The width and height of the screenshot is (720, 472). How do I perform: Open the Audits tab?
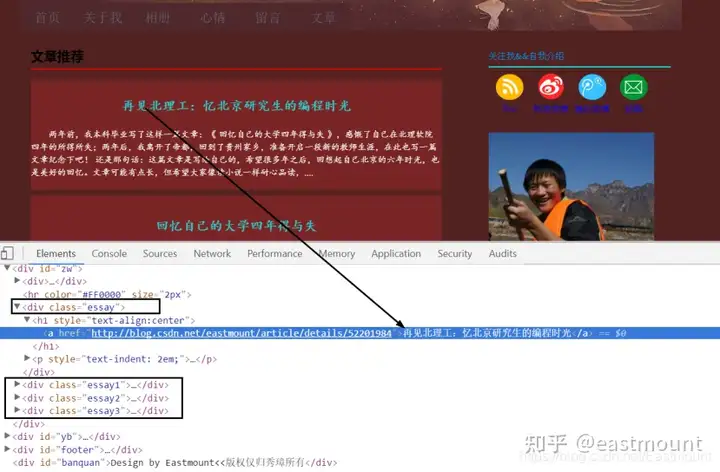[502, 253]
